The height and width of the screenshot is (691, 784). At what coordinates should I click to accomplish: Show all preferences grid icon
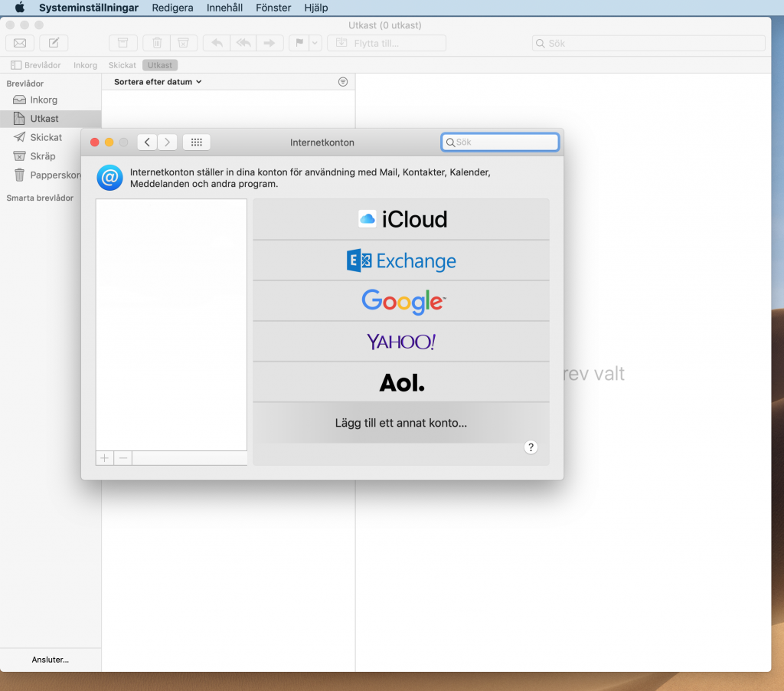pos(196,142)
